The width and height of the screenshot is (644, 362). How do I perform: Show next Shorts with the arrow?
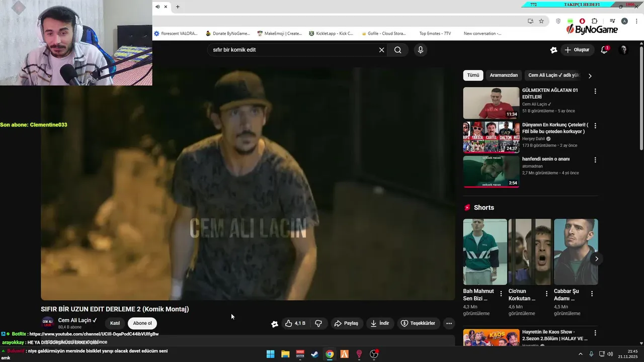(596, 258)
